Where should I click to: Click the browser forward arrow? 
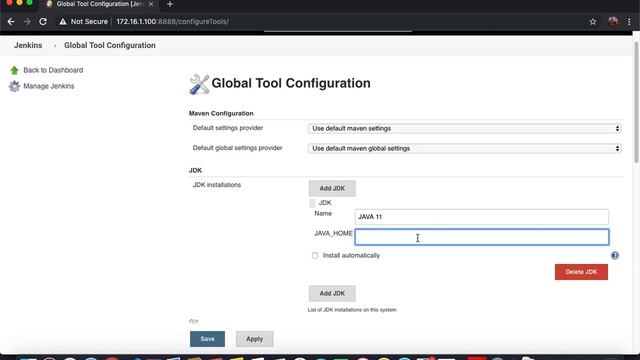pos(27,22)
